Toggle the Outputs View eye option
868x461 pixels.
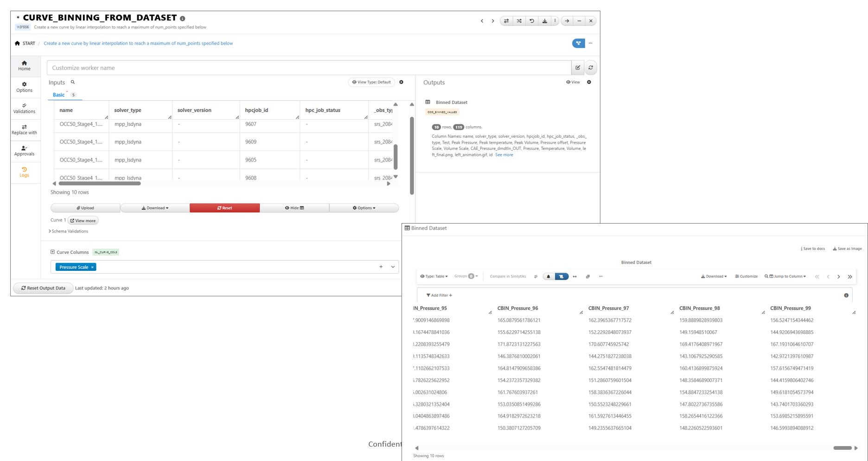[573, 82]
